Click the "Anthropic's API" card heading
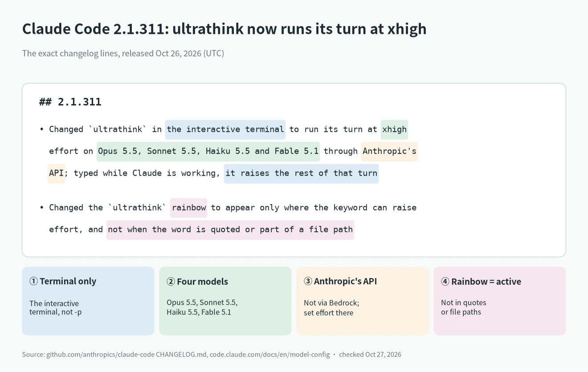 pyautogui.click(x=340, y=281)
